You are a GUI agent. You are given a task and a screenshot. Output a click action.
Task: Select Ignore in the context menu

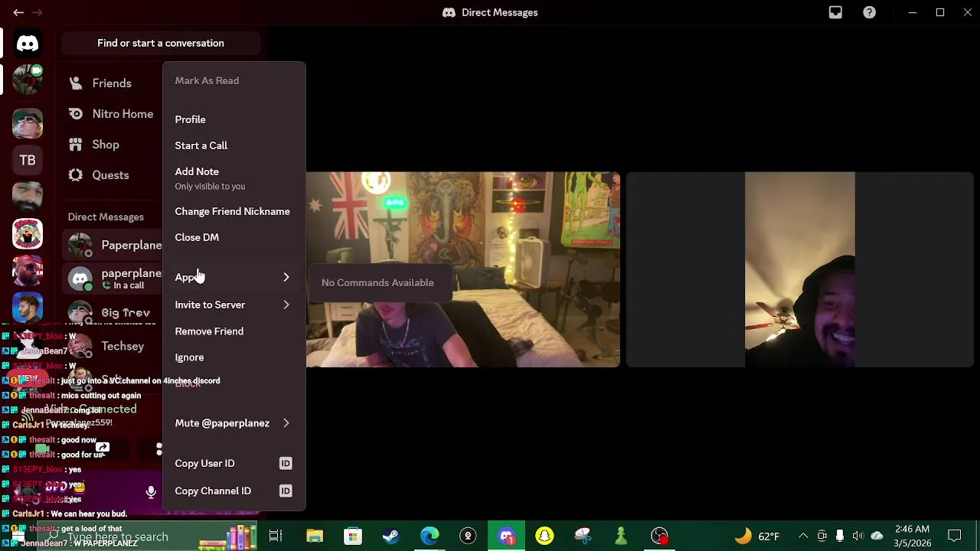pos(234,357)
